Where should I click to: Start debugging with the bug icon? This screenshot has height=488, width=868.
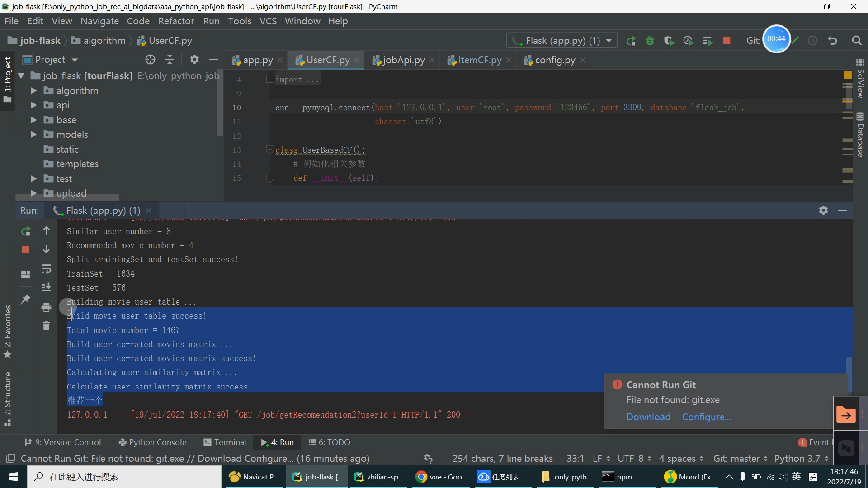[650, 40]
